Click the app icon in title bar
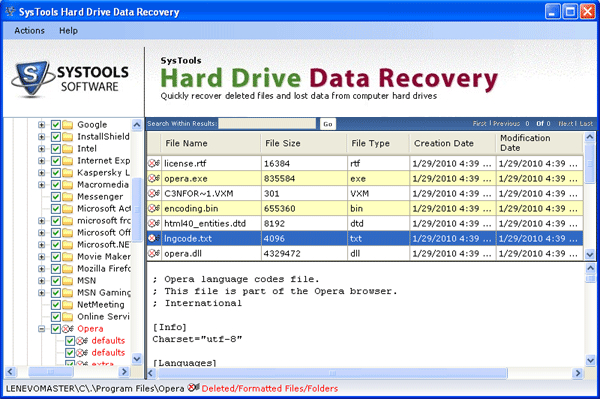This screenshot has height=399, width=600. tap(10, 11)
